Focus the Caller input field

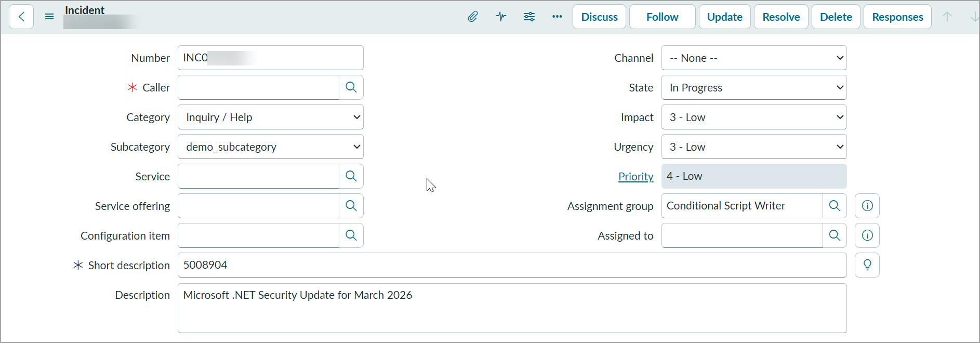click(x=258, y=87)
